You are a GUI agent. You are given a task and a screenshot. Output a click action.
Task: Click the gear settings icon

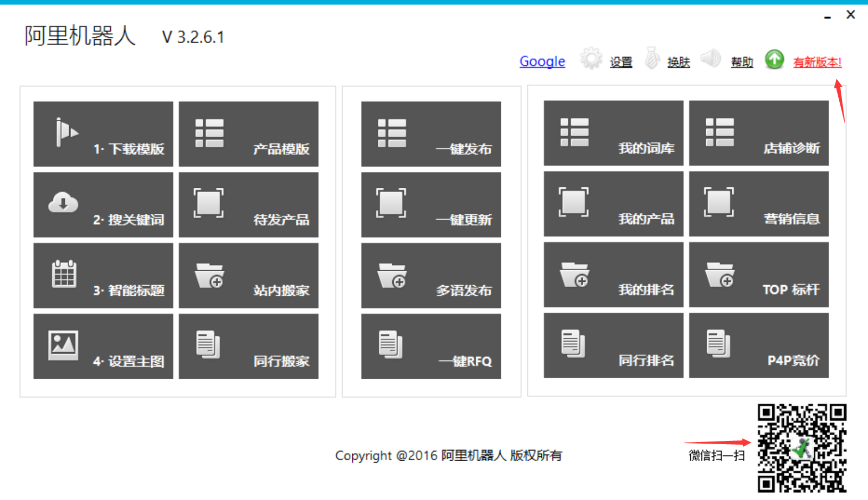point(591,58)
